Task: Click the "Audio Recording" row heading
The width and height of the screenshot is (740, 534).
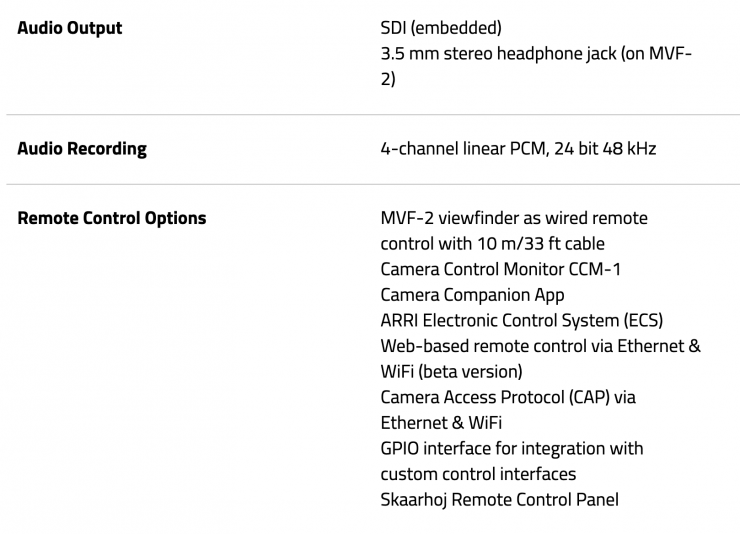Action: click(x=82, y=149)
